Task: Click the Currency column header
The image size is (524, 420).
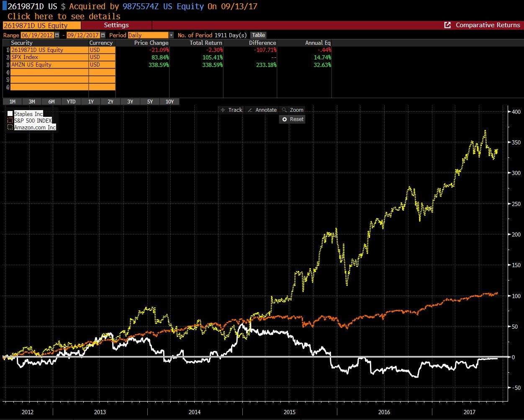Action: 101,43
